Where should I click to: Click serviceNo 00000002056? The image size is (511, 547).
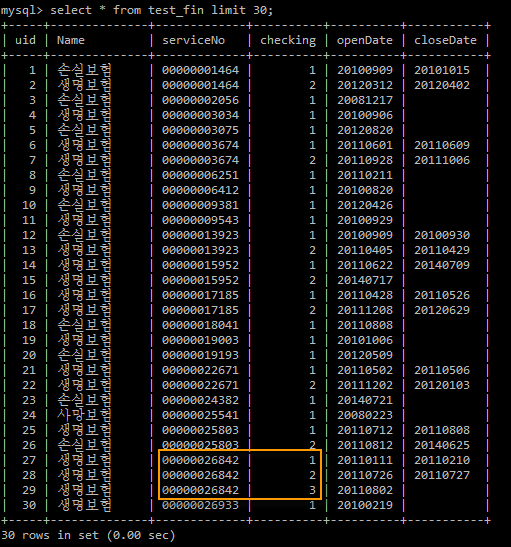201,100
